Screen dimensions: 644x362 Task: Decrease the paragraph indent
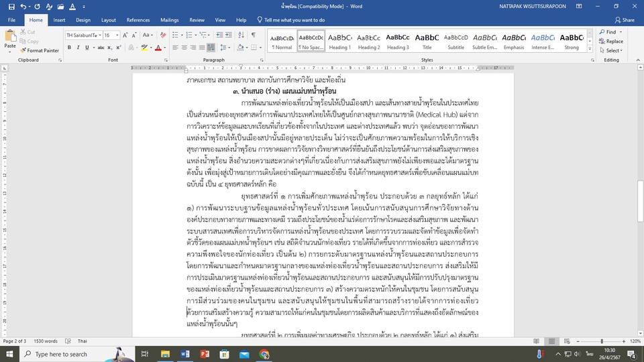220,36
